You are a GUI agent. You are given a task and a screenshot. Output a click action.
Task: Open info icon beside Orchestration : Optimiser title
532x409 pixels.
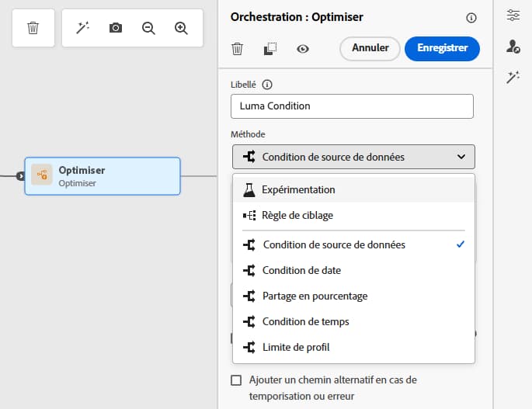point(471,18)
